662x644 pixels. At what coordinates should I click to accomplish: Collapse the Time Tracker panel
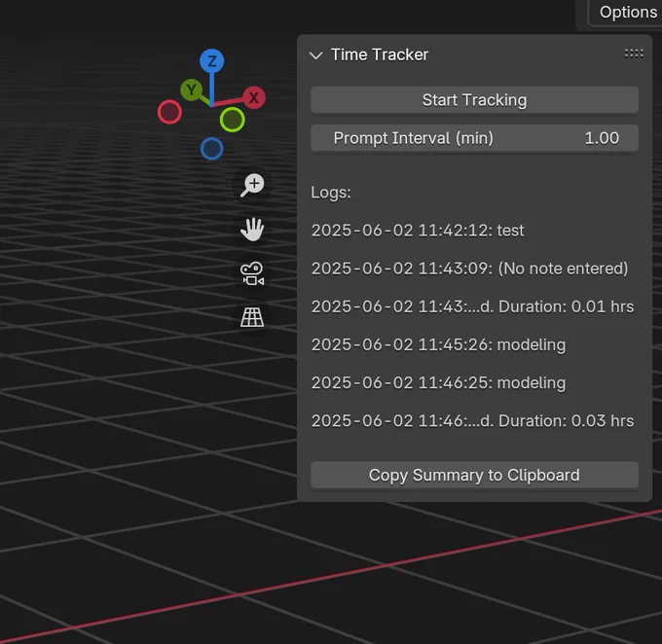pos(315,54)
